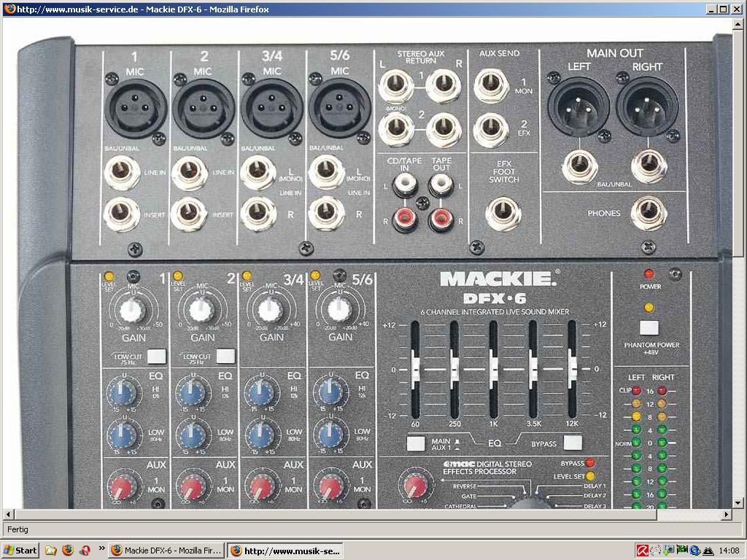Click the system clock showing 14:08
Viewport: 747px width, 560px height.
[729, 551]
